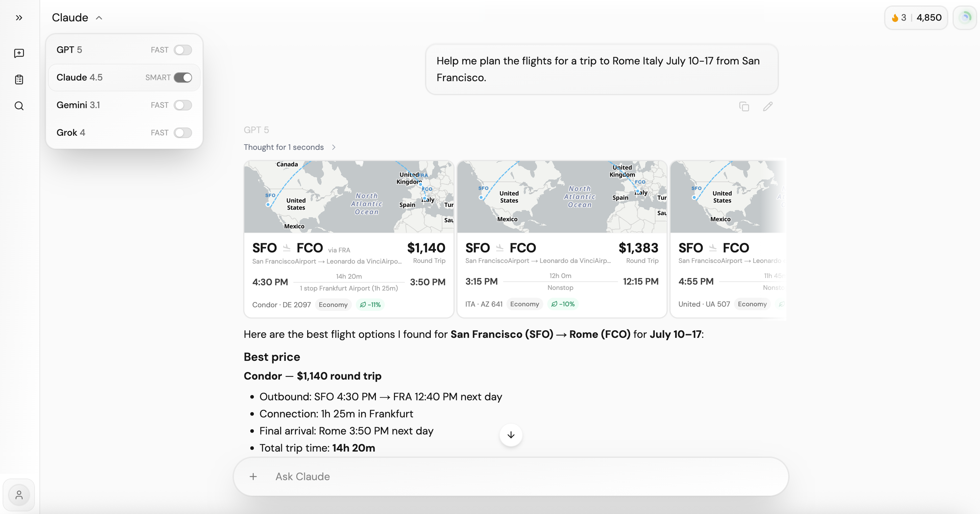This screenshot has width=980, height=514.
Task: Open the circular avatar at top right
Action: pyautogui.click(x=965, y=17)
